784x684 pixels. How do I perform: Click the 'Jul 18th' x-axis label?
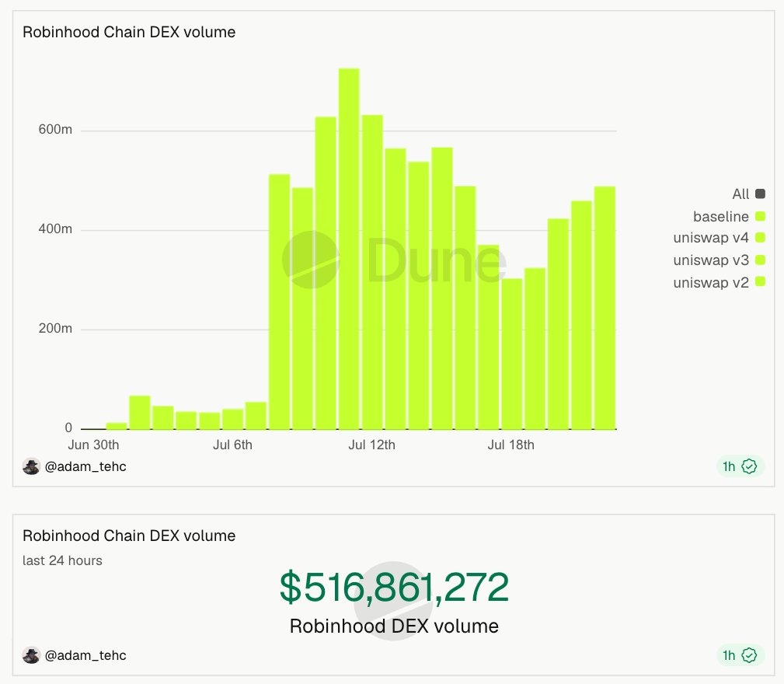pyautogui.click(x=511, y=445)
